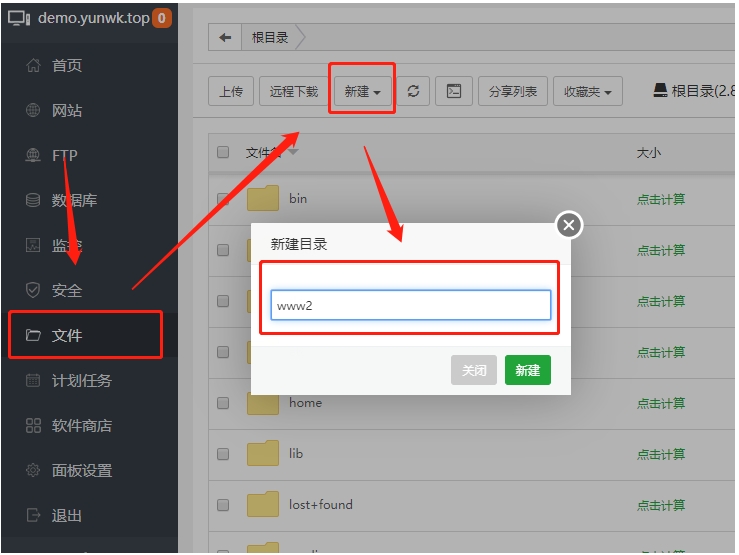Screen dimensions: 739x555
Task: Close the 新建目录 dialog with X icon
Action: click(569, 225)
